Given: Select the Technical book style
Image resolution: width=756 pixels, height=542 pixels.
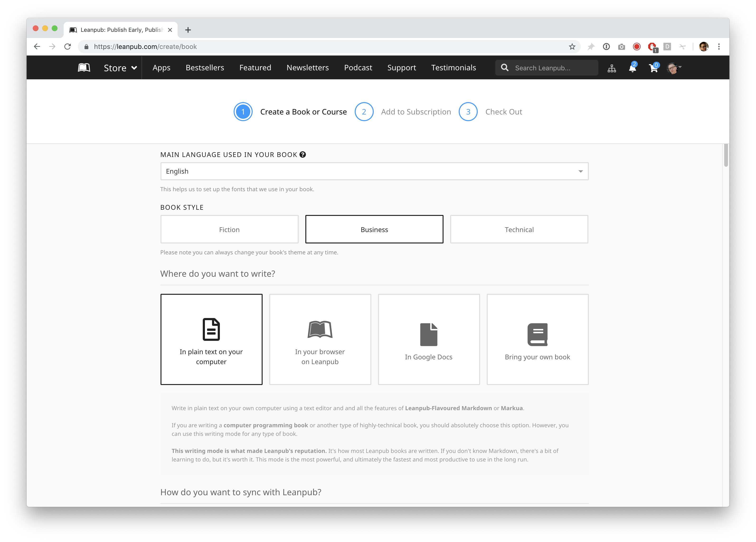Looking at the screenshot, I should (519, 229).
